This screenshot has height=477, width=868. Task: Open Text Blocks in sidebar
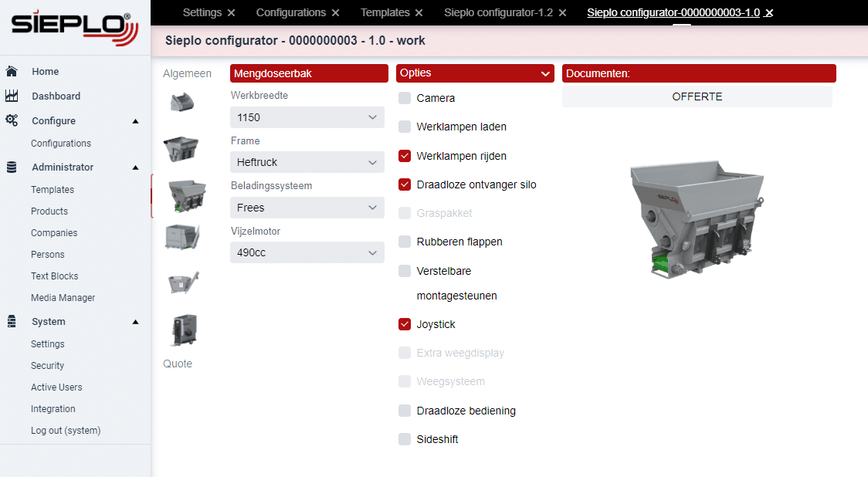tap(55, 276)
